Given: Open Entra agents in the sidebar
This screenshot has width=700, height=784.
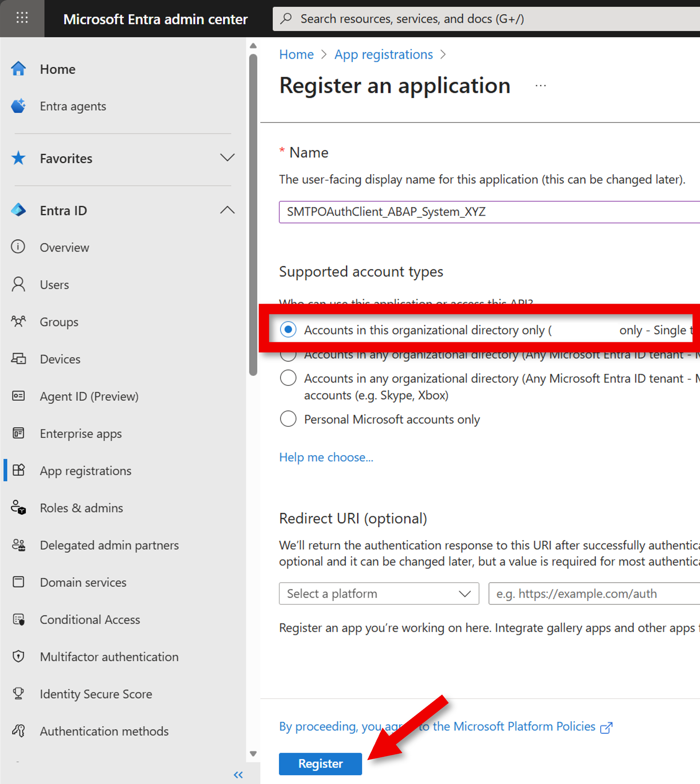Looking at the screenshot, I should click(73, 106).
